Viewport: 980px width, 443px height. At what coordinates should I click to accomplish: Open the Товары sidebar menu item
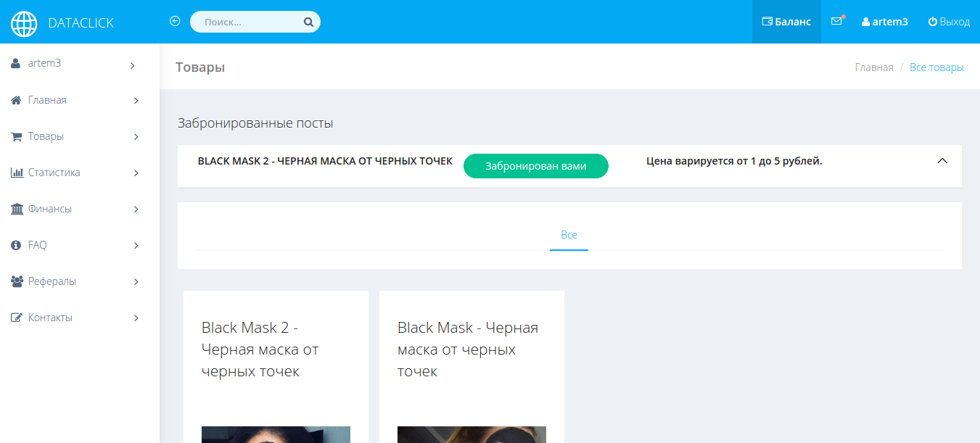(80, 136)
